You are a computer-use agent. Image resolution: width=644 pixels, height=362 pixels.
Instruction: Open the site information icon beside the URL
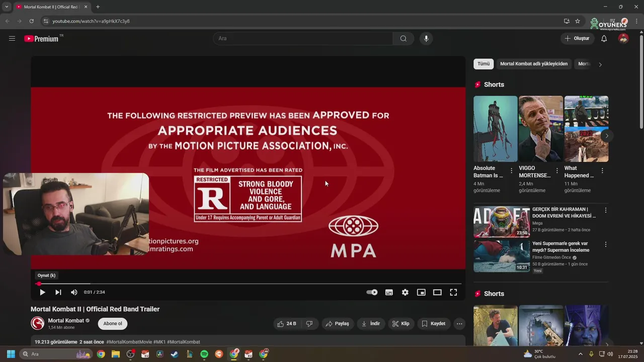(45, 21)
